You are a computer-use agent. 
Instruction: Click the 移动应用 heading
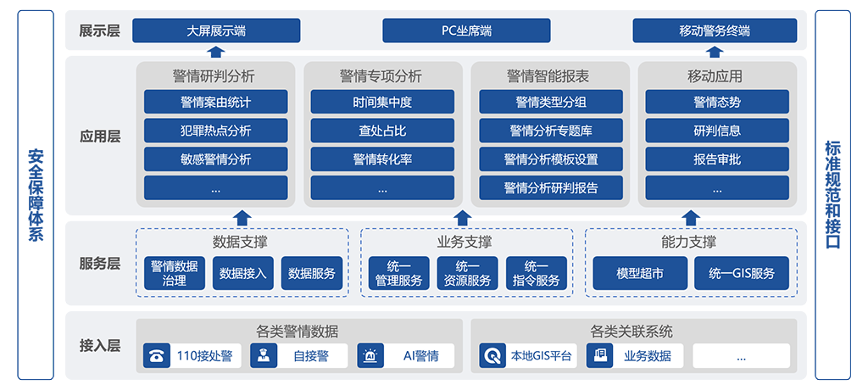click(715, 76)
